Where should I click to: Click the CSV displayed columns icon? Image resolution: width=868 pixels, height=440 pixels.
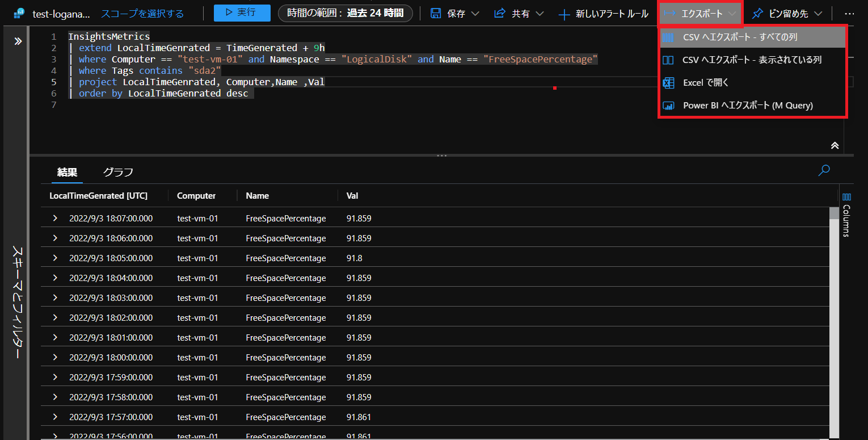[x=668, y=60]
